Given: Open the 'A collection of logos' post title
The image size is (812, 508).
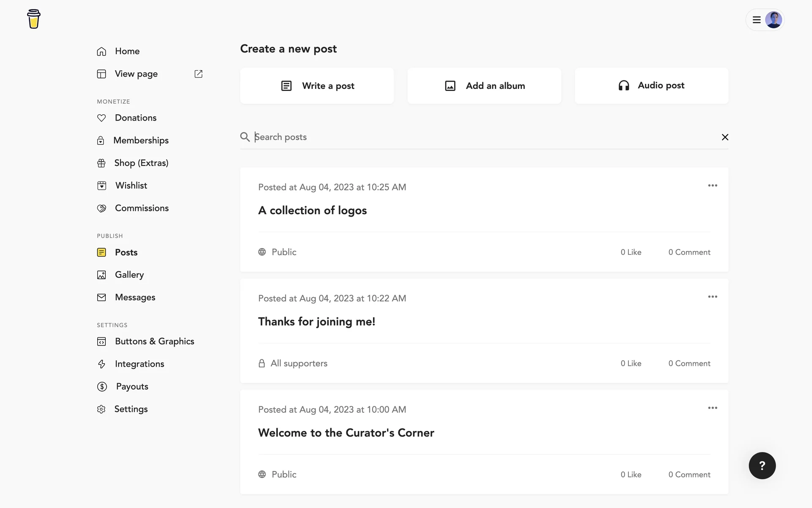Looking at the screenshot, I should coord(313,210).
